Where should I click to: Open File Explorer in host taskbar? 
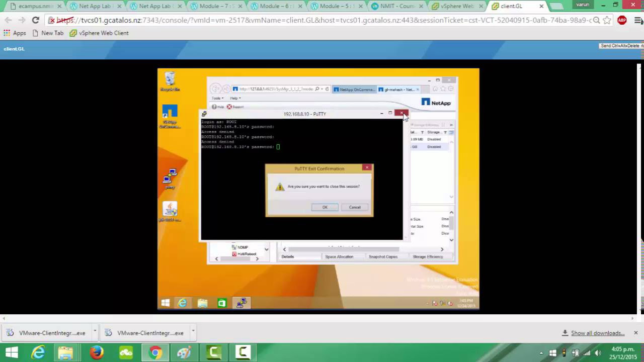coord(65,352)
